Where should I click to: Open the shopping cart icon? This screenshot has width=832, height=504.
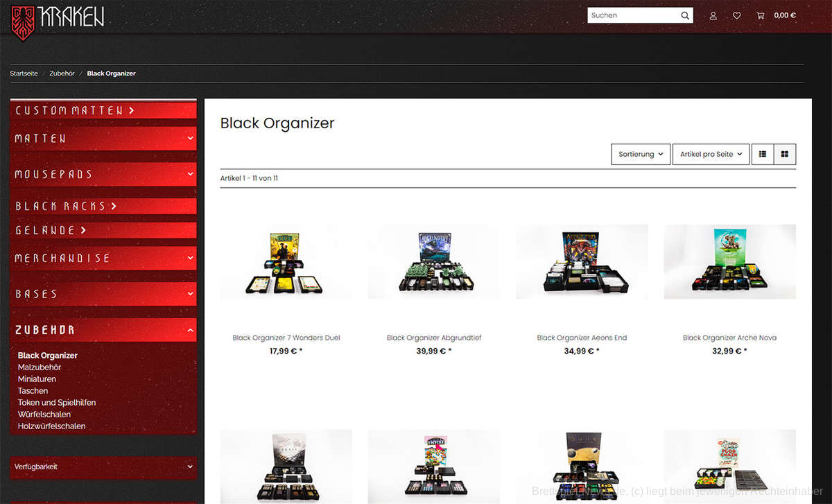click(761, 15)
